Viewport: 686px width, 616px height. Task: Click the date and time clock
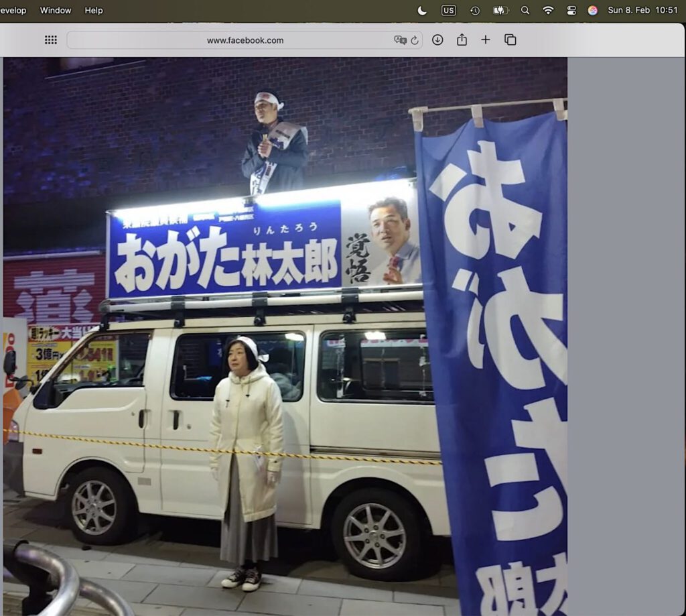point(642,10)
